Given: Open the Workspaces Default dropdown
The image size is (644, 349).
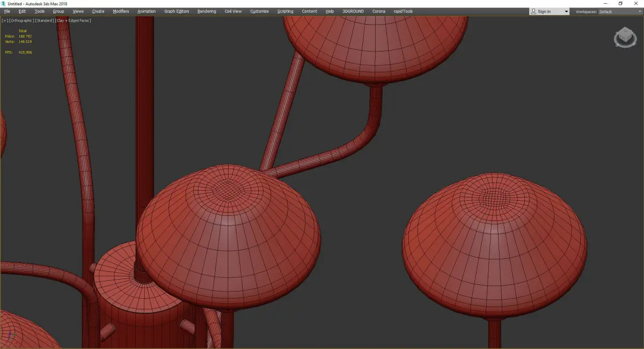Looking at the screenshot, I should pos(620,11).
